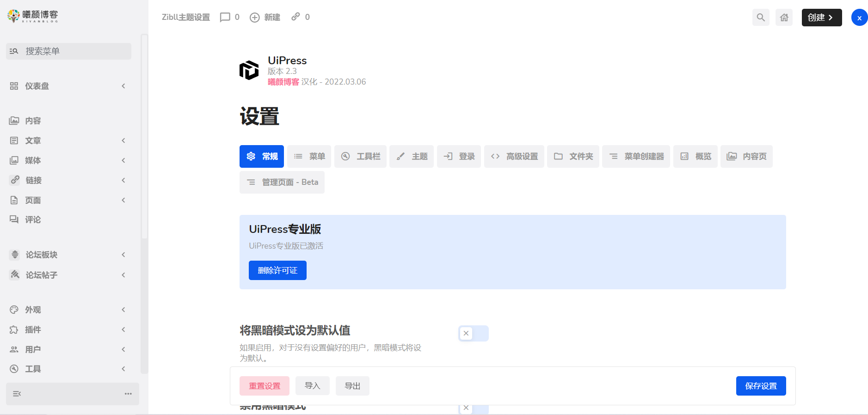
Task: Focus the 搜索菜单 search field
Action: pyautogui.click(x=68, y=51)
